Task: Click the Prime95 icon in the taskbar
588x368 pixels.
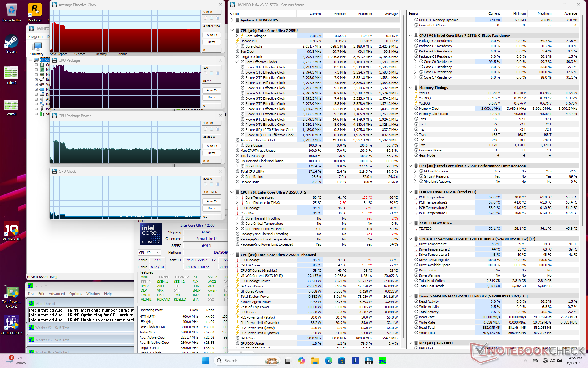Action: [382, 361]
